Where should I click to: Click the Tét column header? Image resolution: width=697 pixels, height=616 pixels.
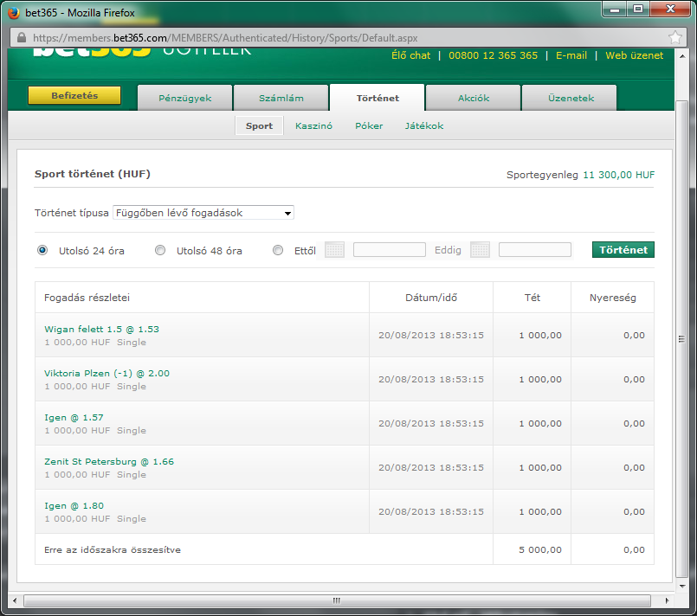pyautogui.click(x=532, y=298)
